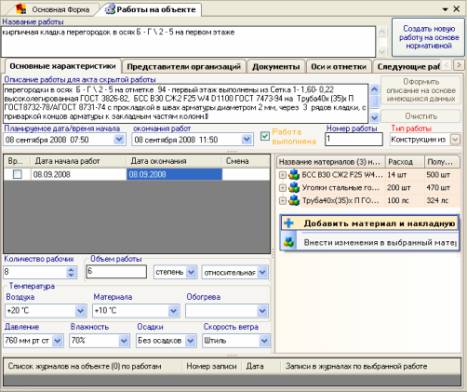Click the Уголки стальные material icon
This screenshot has width=467, height=392.
point(294,187)
